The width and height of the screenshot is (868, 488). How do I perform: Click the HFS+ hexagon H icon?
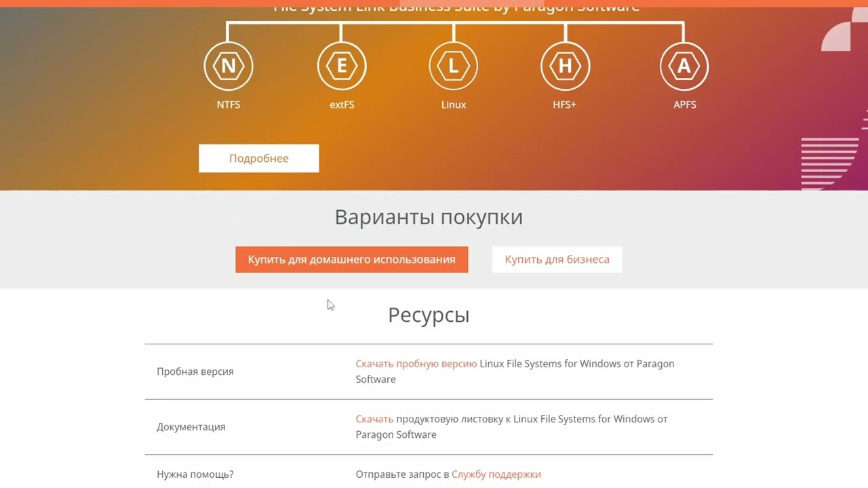click(x=565, y=66)
